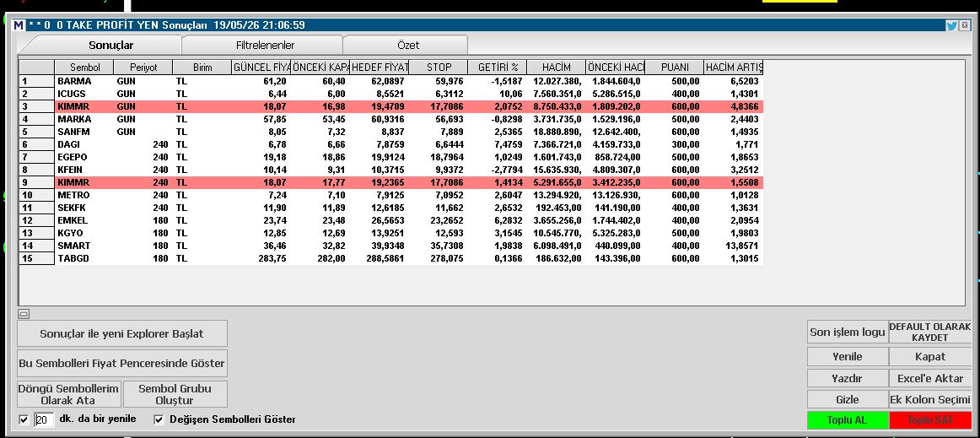Click Sembol Grubu Oluştur button
Viewport: 980px width, 438px height.
coord(175,394)
